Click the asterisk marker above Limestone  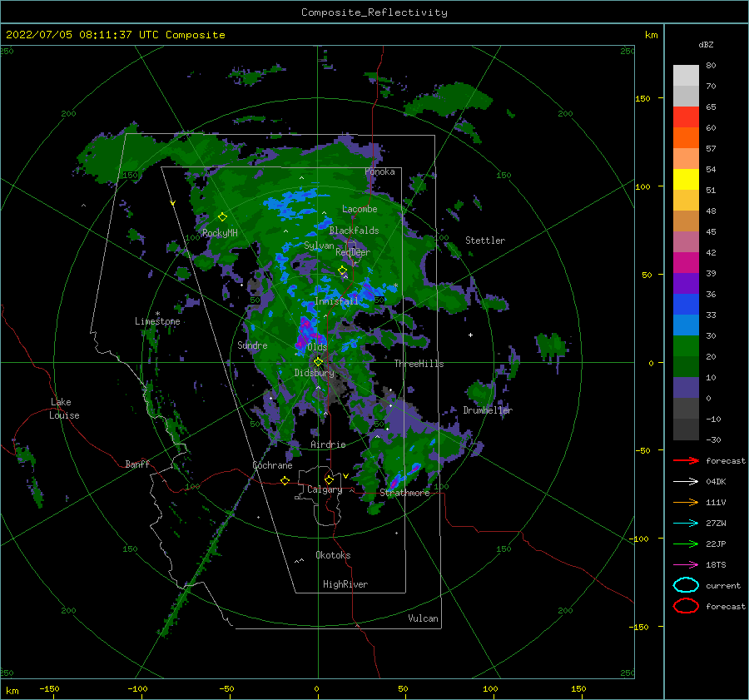[157, 314]
